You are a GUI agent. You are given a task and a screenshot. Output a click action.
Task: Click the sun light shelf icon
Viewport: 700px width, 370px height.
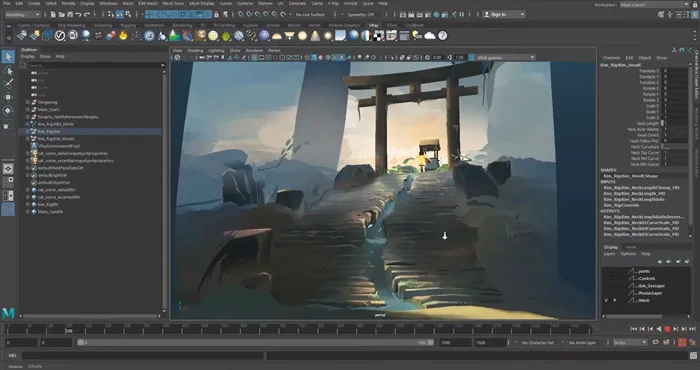click(x=328, y=36)
